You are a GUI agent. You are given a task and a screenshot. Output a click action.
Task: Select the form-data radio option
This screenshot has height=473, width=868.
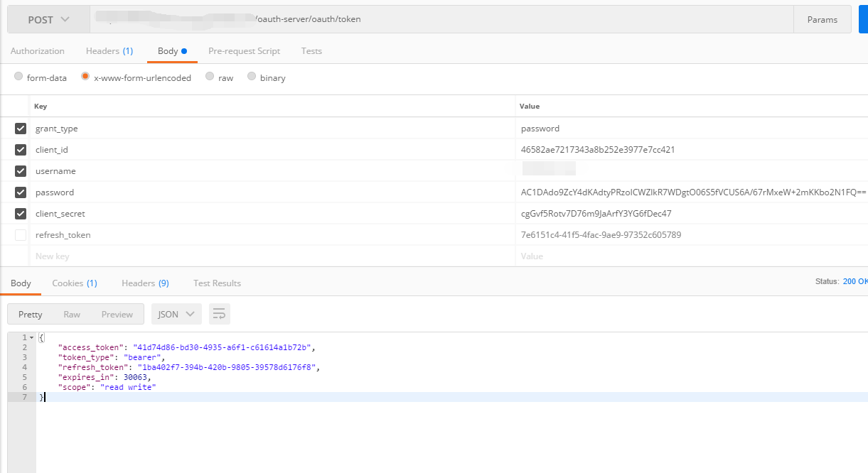pyautogui.click(x=19, y=77)
